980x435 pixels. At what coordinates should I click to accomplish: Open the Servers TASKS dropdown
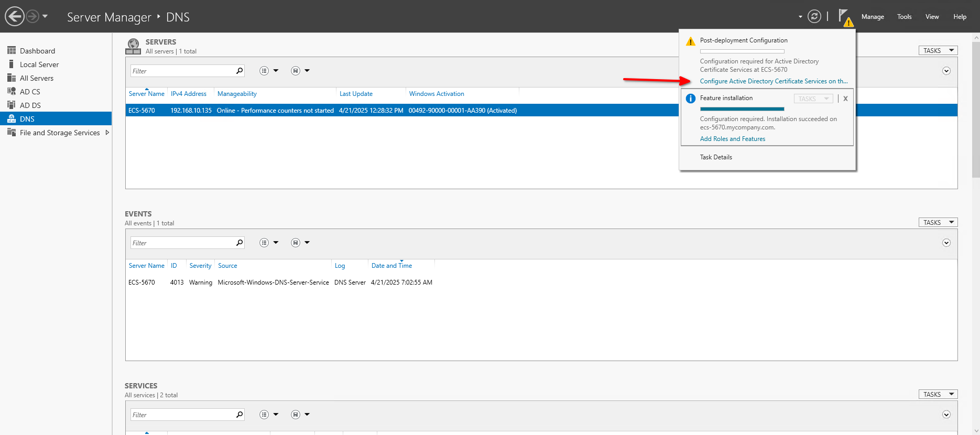pos(938,50)
